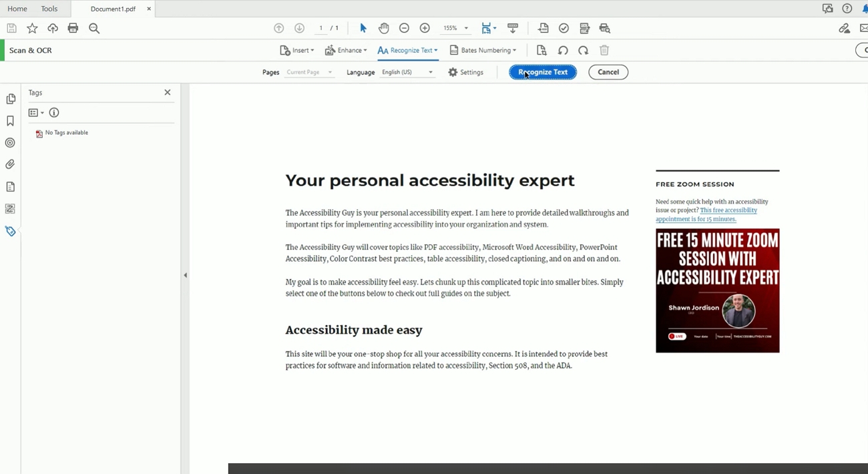Activate the Hand pan tool
Image resolution: width=868 pixels, height=474 pixels.
[384, 28]
